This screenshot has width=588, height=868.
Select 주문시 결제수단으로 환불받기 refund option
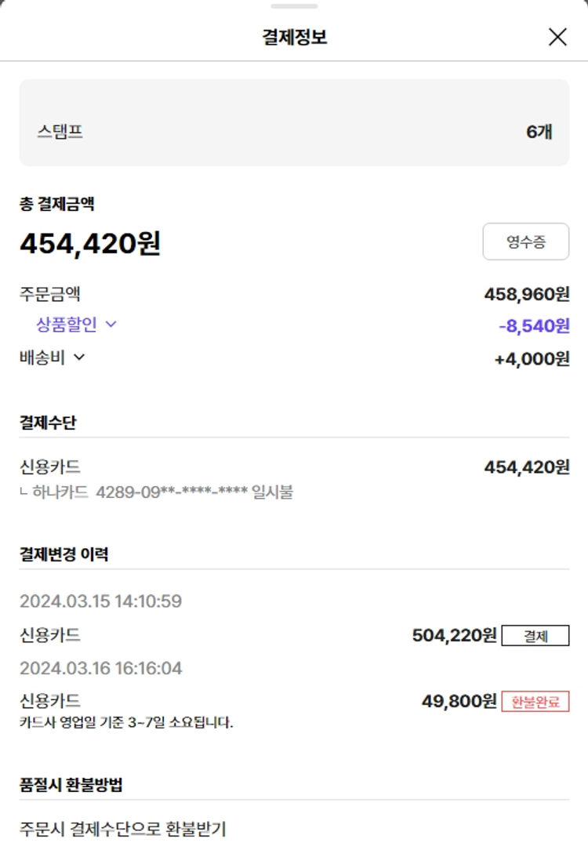[x=123, y=829]
